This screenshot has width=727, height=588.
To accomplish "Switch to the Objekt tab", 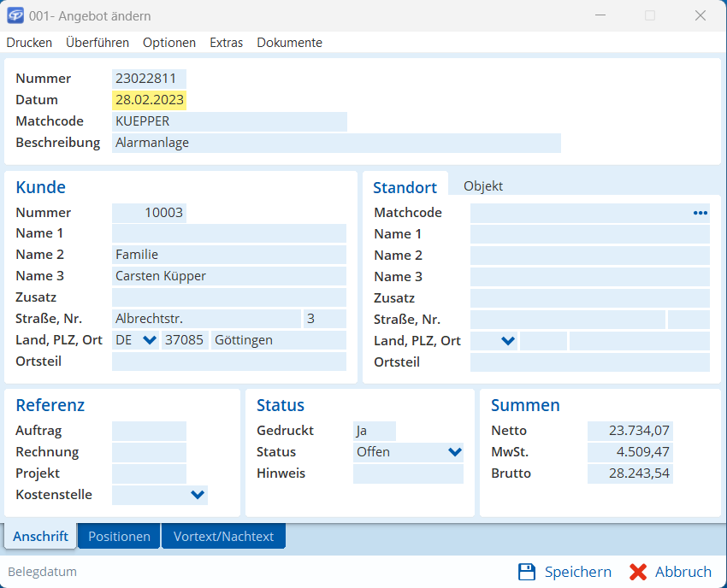I will point(483,186).
